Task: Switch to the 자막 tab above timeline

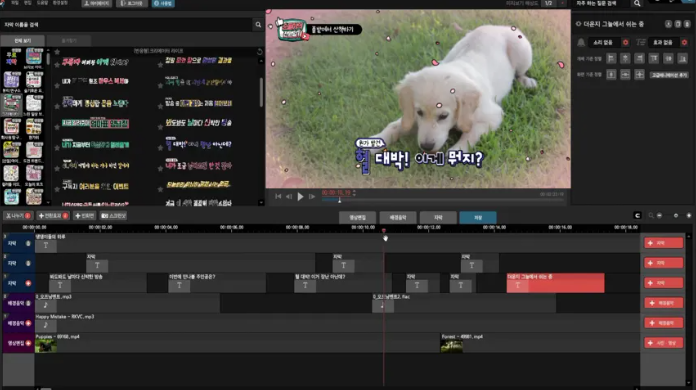Action: (438, 217)
